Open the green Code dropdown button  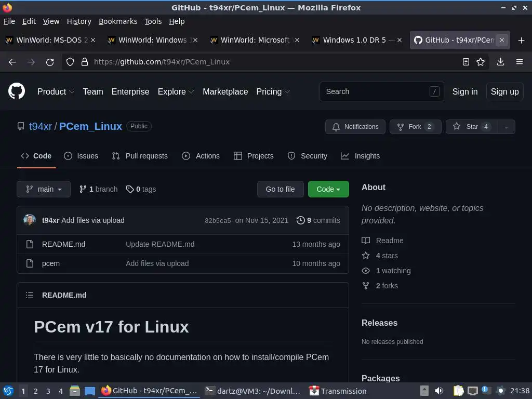(328, 189)
